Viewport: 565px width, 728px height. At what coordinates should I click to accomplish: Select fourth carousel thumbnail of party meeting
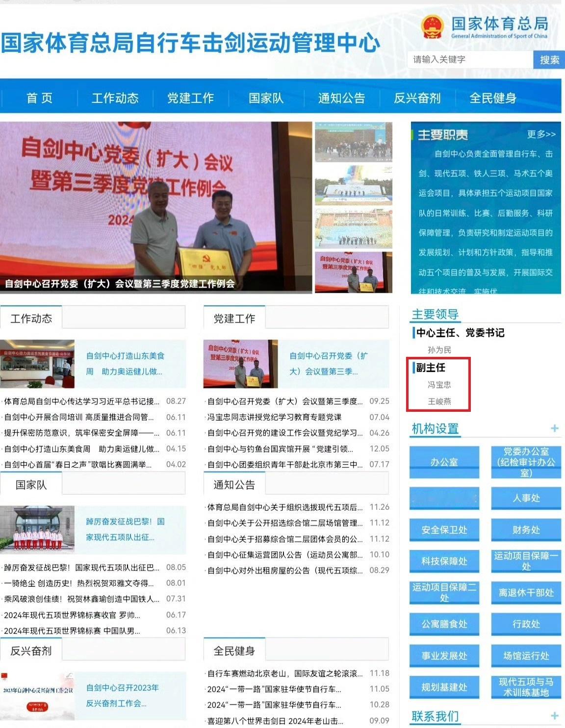tap(354, 273)
